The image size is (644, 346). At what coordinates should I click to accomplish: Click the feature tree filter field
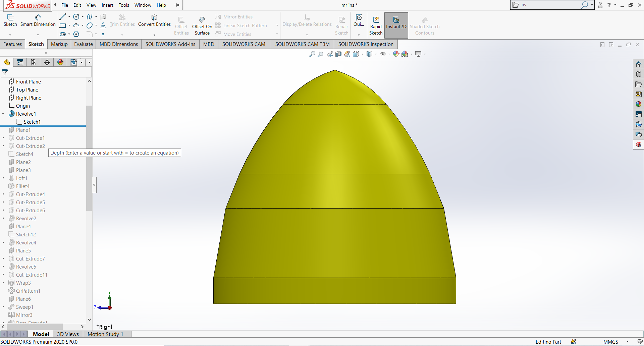46,72
